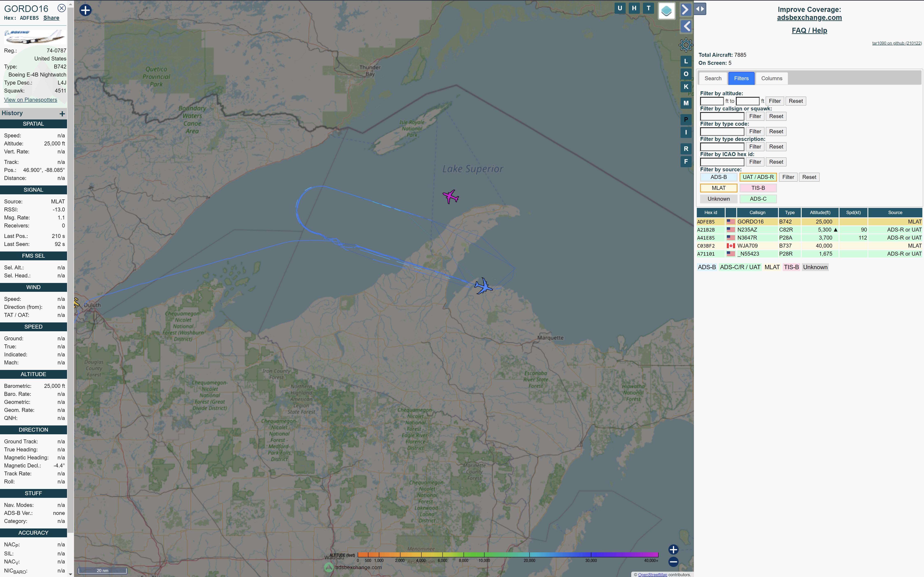Open adsbexchange.com coverage link

(809, 17)
